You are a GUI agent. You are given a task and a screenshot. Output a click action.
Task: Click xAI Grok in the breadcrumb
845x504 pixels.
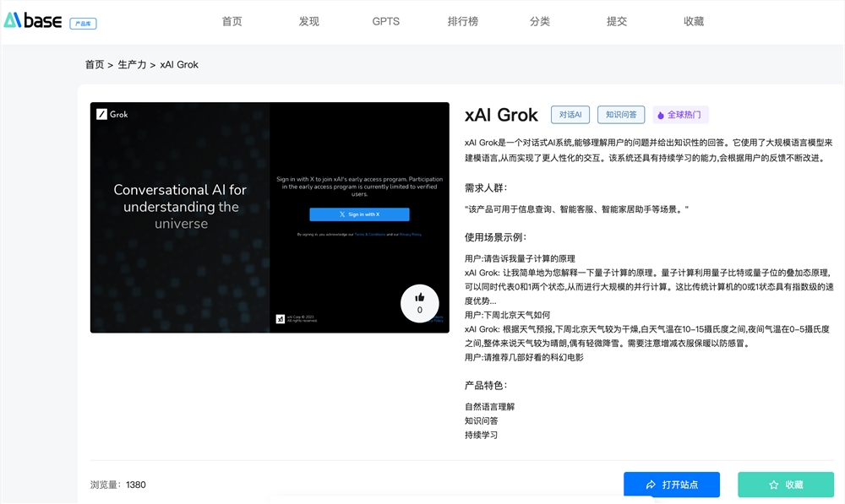coord(179,65)
